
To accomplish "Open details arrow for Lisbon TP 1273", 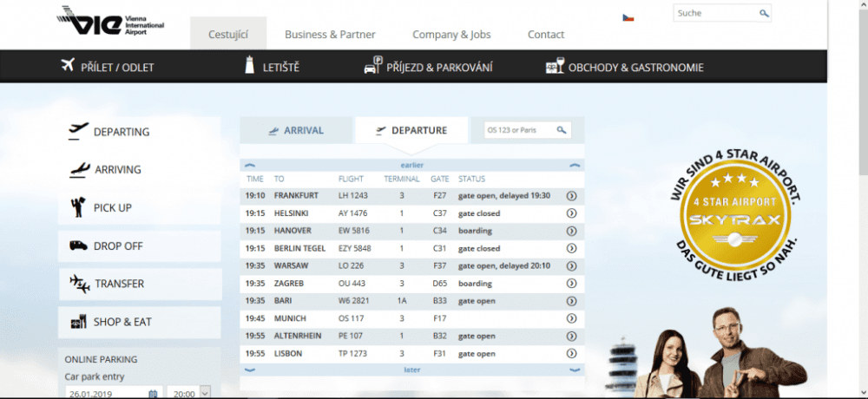I will click(x=571, y=354).
